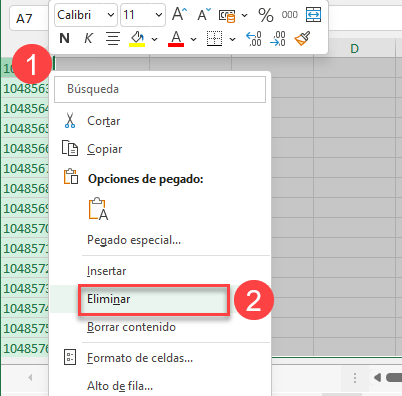
Task: Expand accounting format dropdown arrow
Action: (x=244, y=15)
